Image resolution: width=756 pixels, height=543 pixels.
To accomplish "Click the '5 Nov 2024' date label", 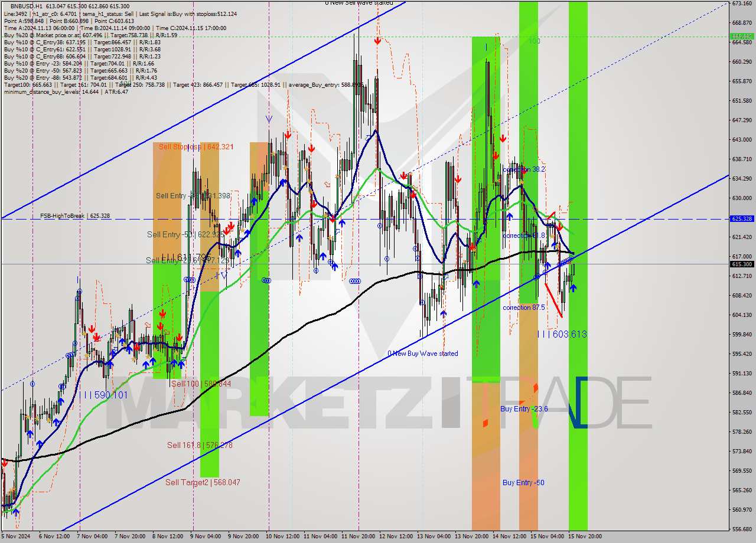I will tap(16, 537).
